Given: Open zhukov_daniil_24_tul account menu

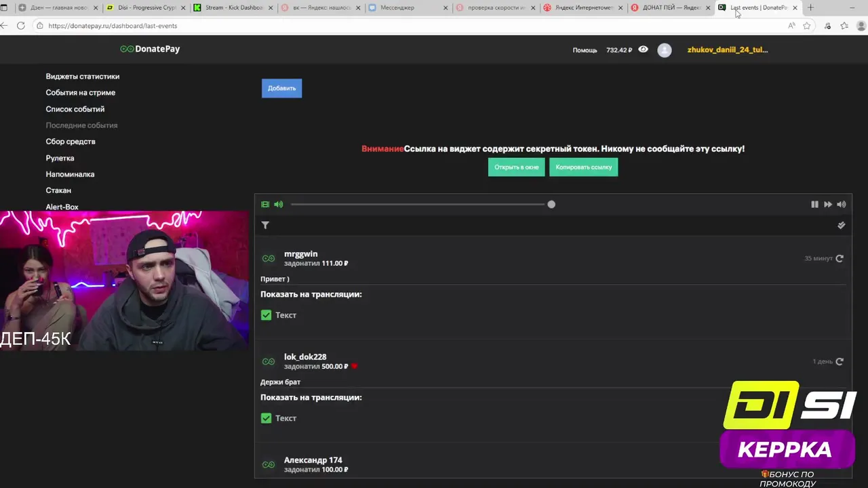Looking at the screenshot, I should click(x=728, y=49).
